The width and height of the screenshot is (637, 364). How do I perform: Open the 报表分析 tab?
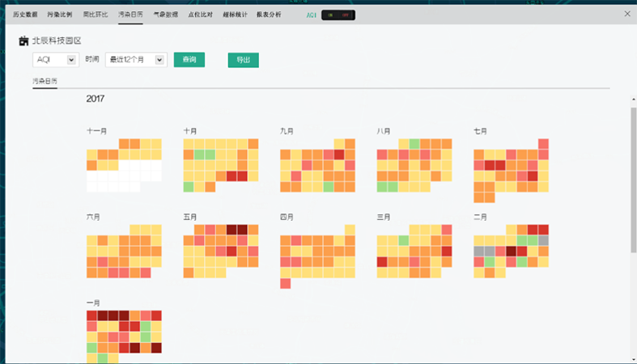[x=269, y=15]
